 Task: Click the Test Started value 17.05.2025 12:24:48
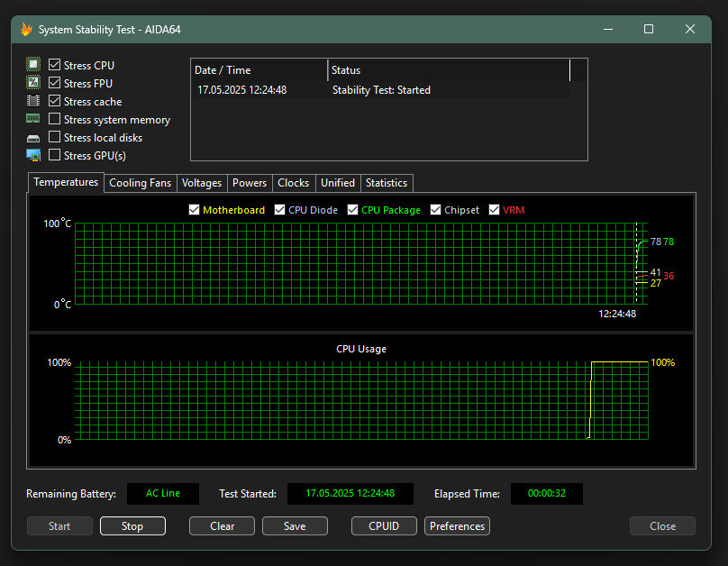(x=350, y=494)
